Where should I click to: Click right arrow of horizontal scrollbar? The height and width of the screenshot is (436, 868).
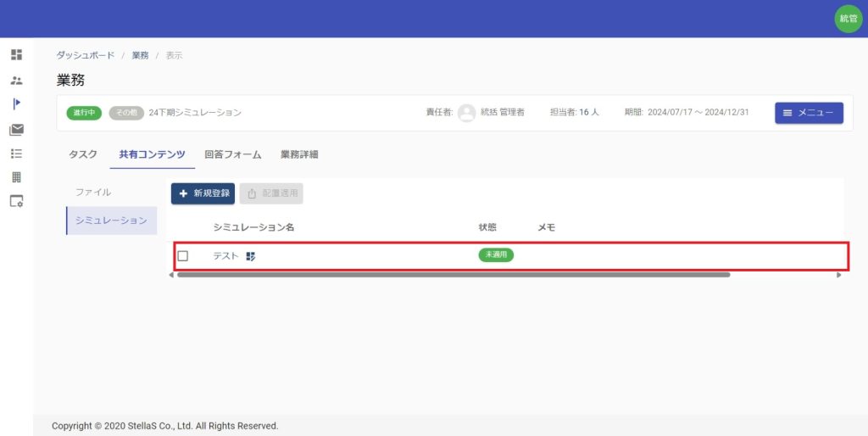839,275
